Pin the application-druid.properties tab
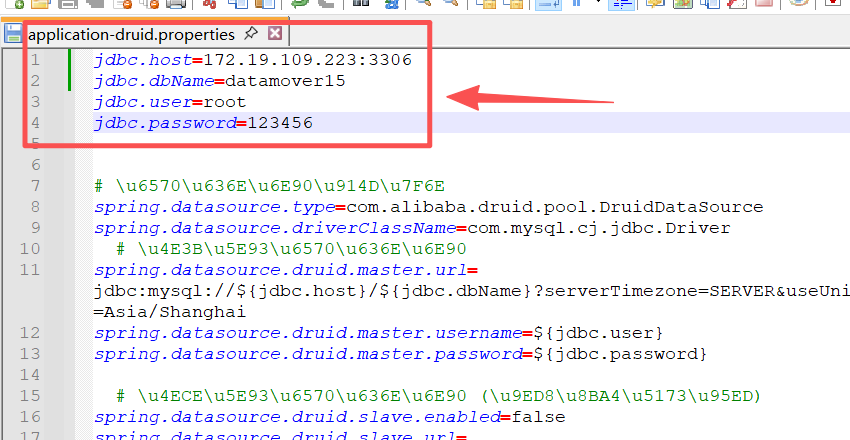Screen dimensions: 850x440 pos(251,34)
